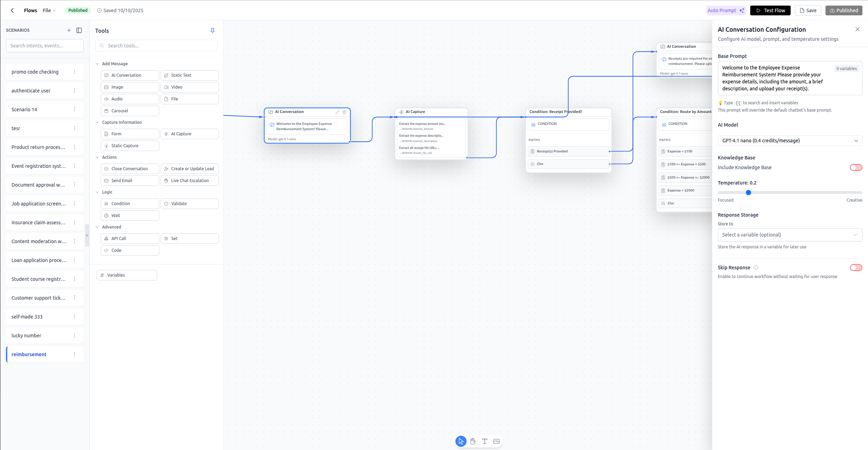Image resolution: width=868 pixels, height=450 pixels.
Task: Open the AI Model dropdown
Action: coord(790,141)
